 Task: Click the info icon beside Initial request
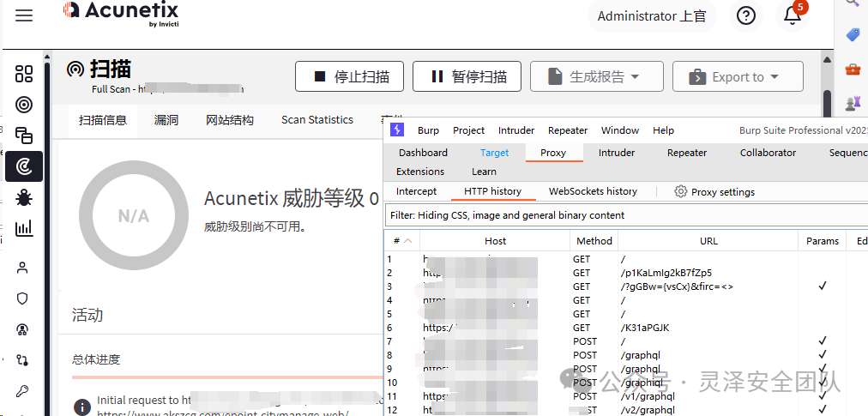(82, 407)
